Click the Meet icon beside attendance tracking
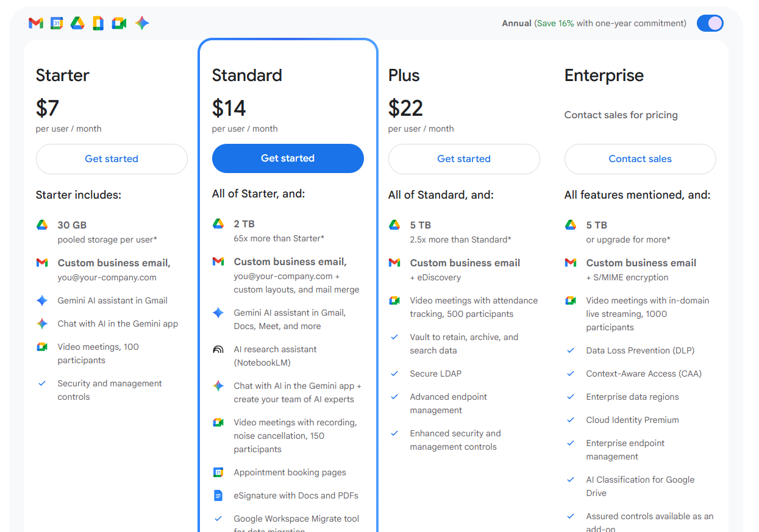This screenshot has height=532, width=759. coord(394,300)
